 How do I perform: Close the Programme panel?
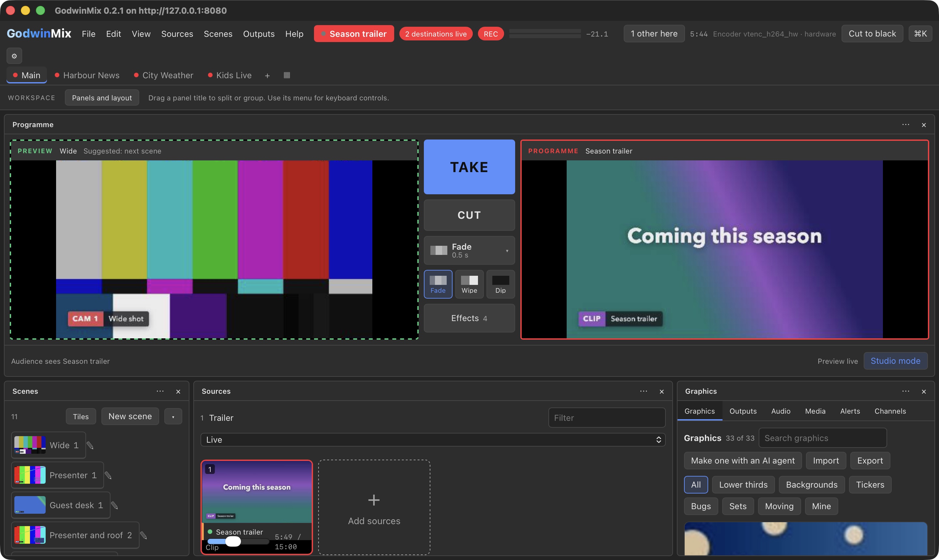[924, 125]
